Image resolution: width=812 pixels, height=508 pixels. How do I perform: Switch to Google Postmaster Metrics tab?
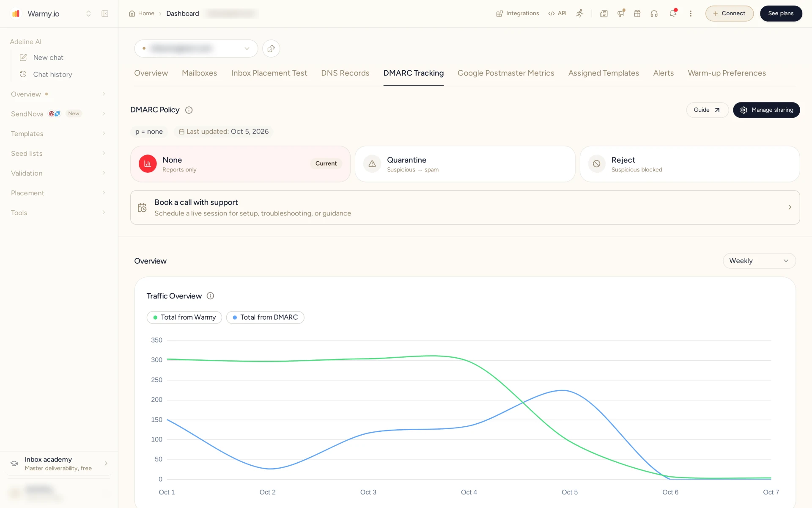(x=506, y=73)
